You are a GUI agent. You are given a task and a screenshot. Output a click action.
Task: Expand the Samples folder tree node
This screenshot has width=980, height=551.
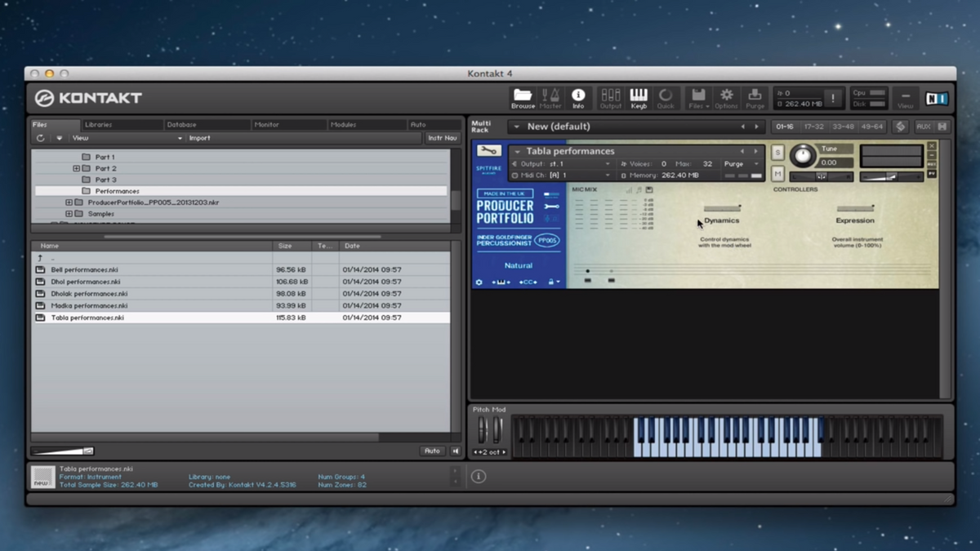pos(69,214)
